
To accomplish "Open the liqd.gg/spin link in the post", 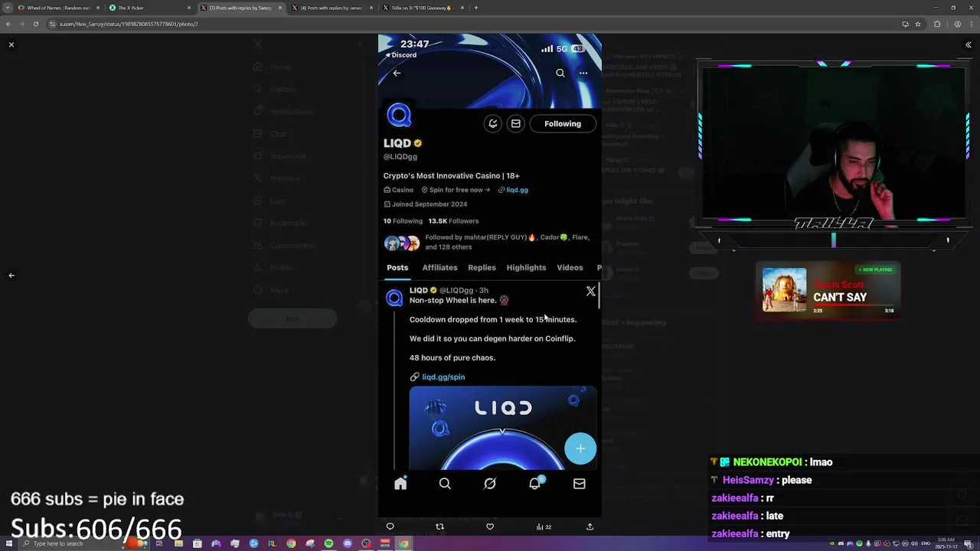I will coord(443,377).
